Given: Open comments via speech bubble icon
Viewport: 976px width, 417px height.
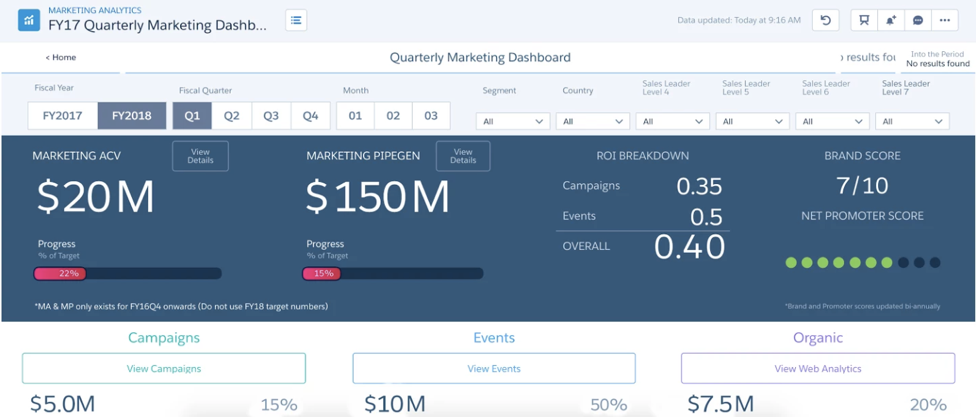Looking at the screenshot, I should click(x=918, y=20).
